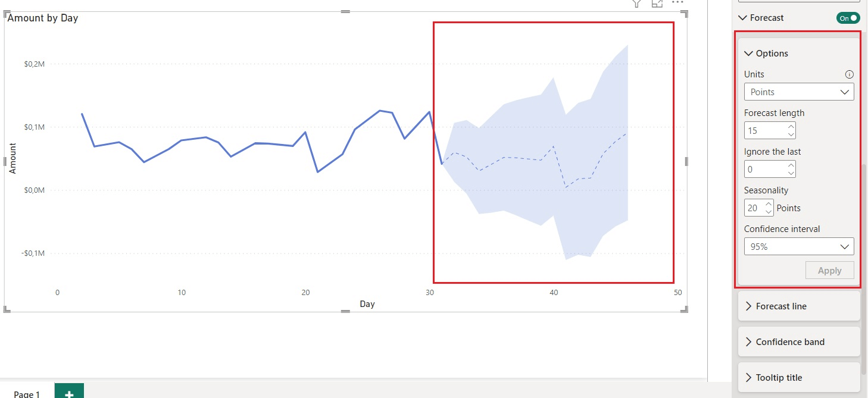Click inside the Forecast length input field
Image resolution: width=868 pixels, height=398 pixels.
point(765,130)
